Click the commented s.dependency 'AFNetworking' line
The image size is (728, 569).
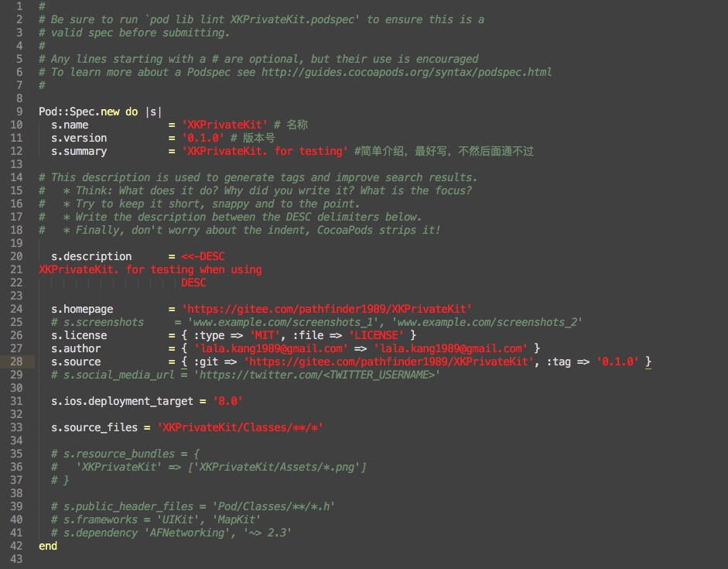click(172, 533)
